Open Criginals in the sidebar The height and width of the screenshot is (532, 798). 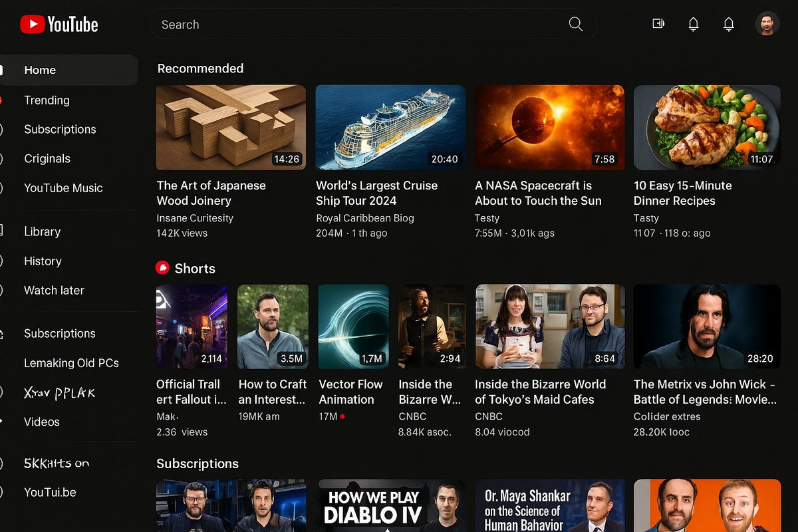[x=47, y=158]
